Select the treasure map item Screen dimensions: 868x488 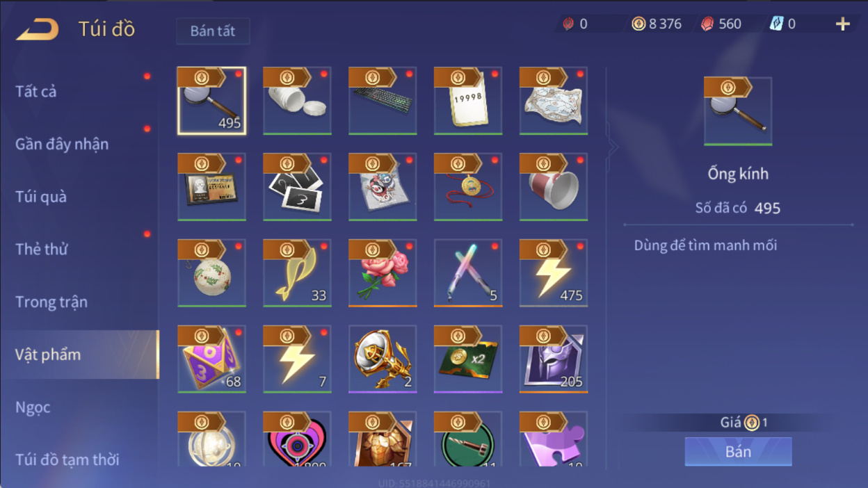pyautogui.click(x=554, y=101)
